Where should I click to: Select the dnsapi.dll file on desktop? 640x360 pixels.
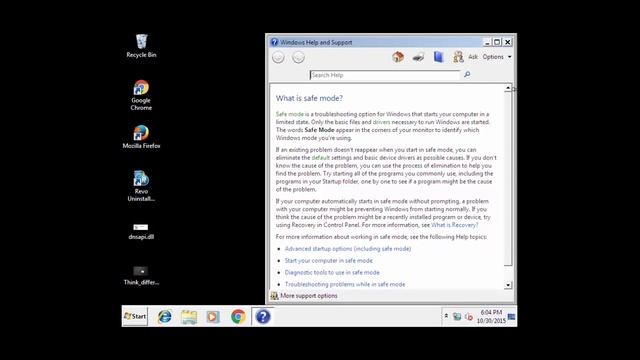141,231
